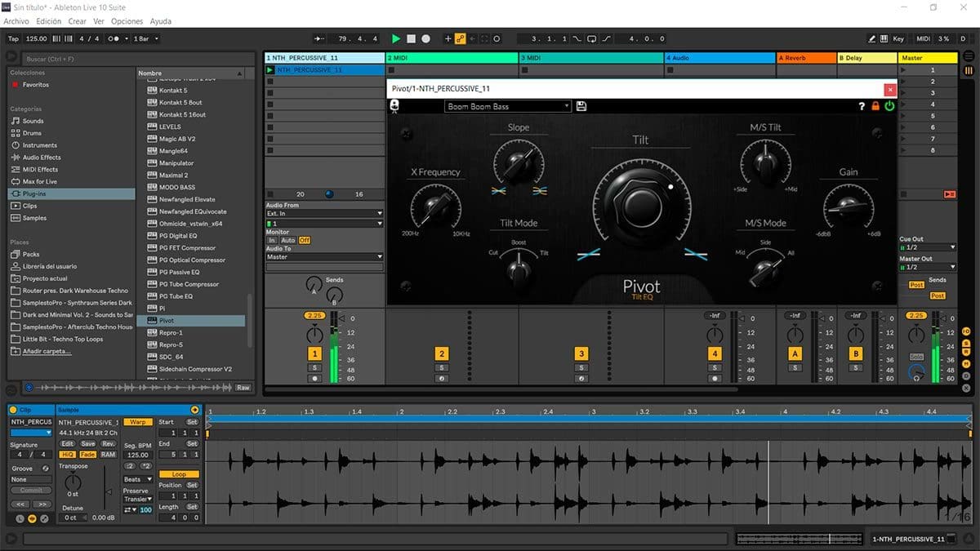980x551 pixels.
Task: Open Packs in Places
Action: pos(31,254)
